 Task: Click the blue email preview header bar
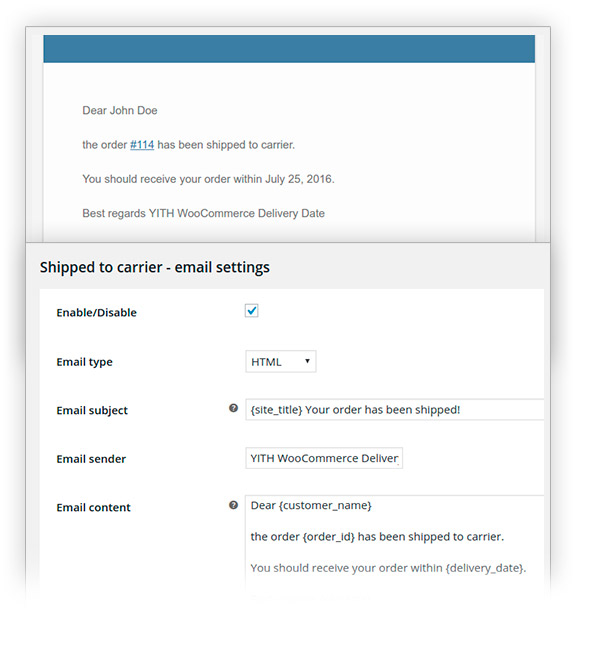coord(289,49)
